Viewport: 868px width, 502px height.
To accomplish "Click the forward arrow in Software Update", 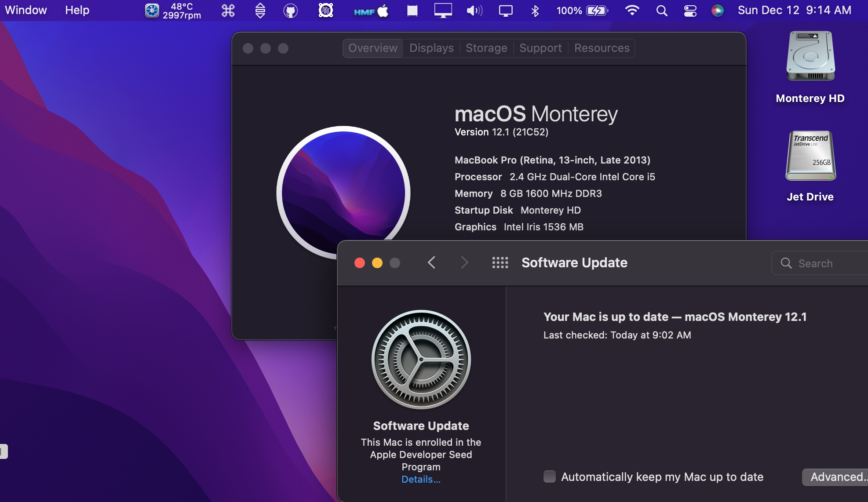I will click(x=464, y=263).
